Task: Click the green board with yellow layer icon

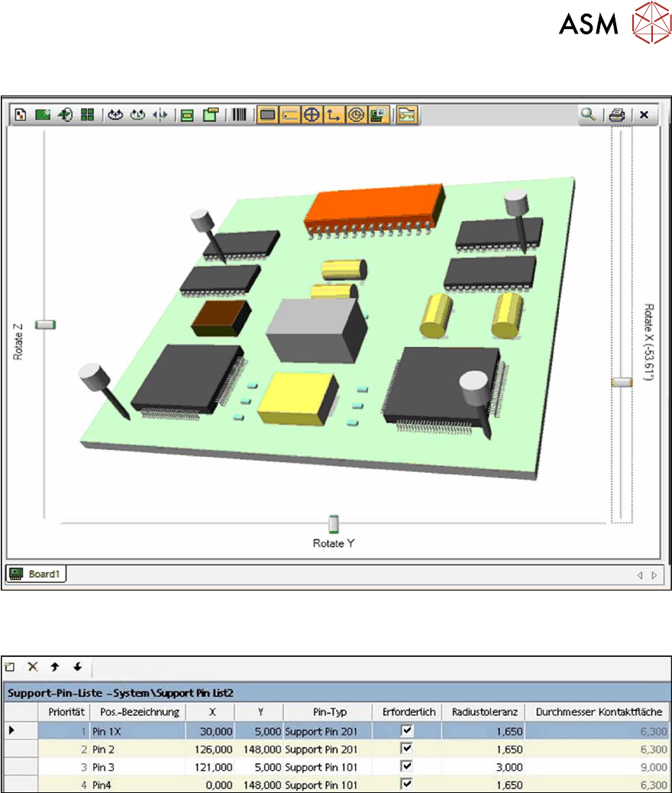Action: 210,115
